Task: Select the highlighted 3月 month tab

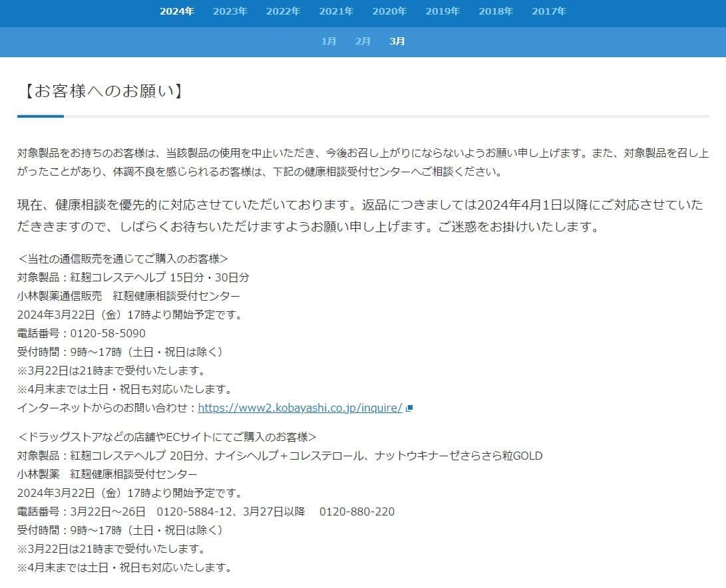Action: pos(397,41)
